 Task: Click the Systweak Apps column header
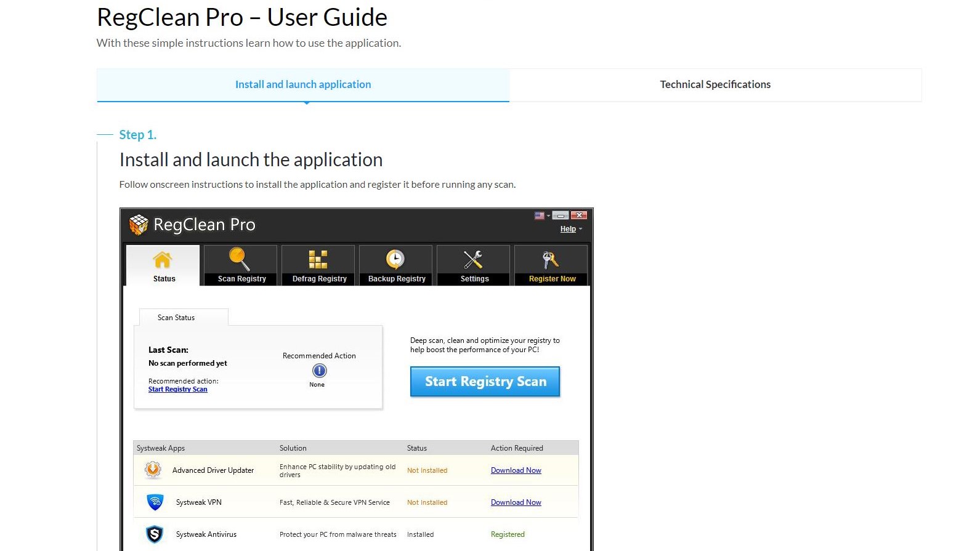click(161, 448)
